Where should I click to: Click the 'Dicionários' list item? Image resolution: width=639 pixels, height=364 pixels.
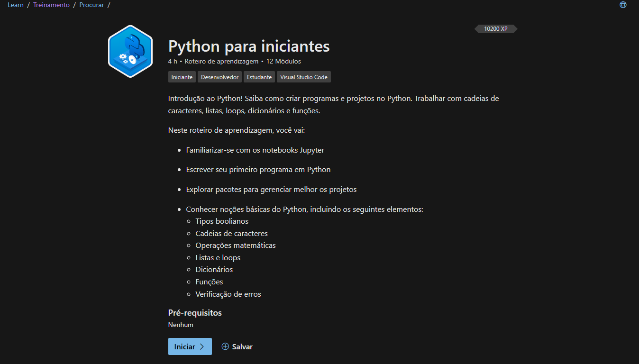[x=214, y=270]
